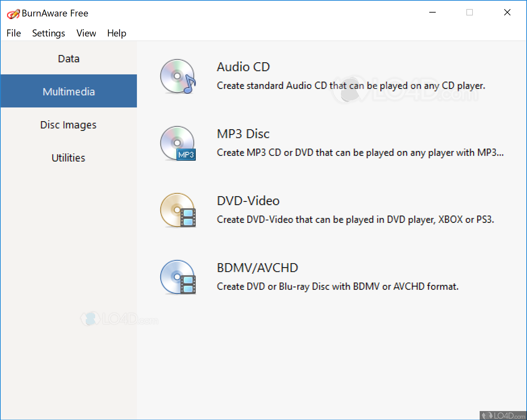Image resolution: width=527 pixels, height=420 pixels.
Task: Select the Audio CD disc icon
Action: pos(177,77)
